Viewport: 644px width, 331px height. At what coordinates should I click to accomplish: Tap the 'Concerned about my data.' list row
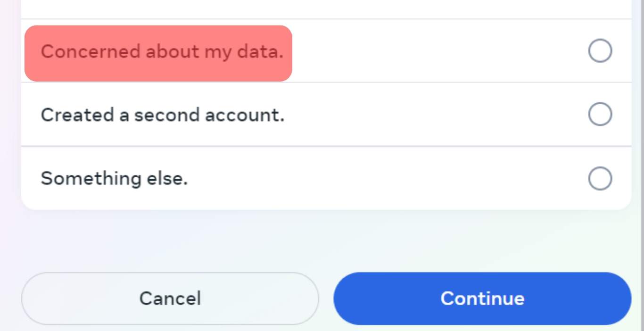coord(326,51)
